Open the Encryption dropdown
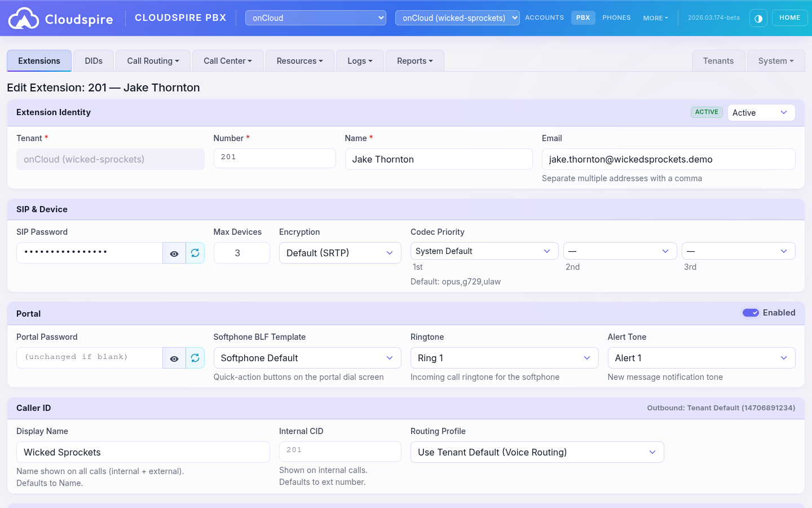Image resolution: width=812 pixels, height=508 pixels. coord(340,252)
